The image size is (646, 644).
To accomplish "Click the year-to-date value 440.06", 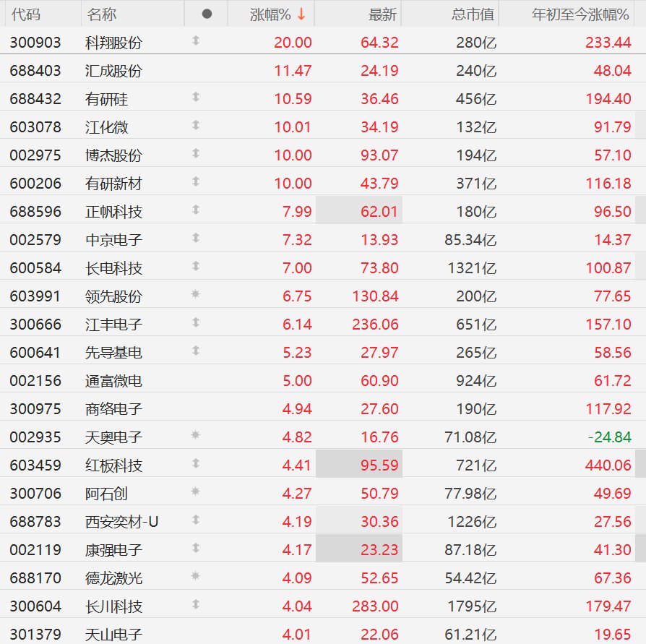I will tap(608, 465).
